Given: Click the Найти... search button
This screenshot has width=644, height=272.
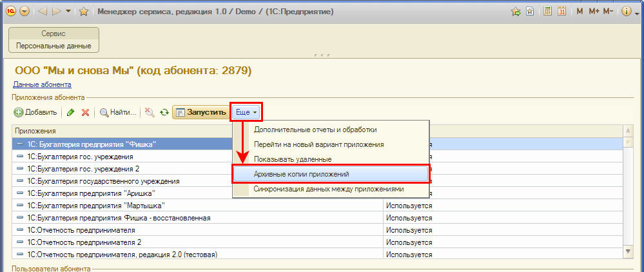Looking at the screenshot, I should click(x=117, y=112).
